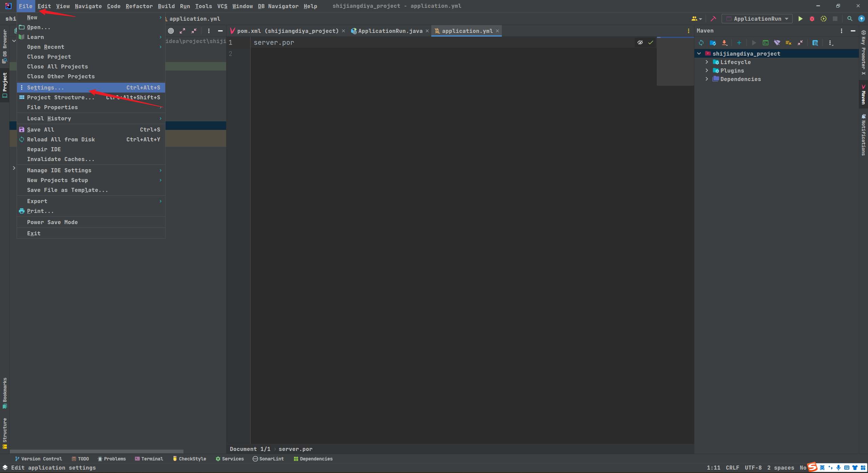Open Project panel options three-dots icon

click(x=209, y=31)
